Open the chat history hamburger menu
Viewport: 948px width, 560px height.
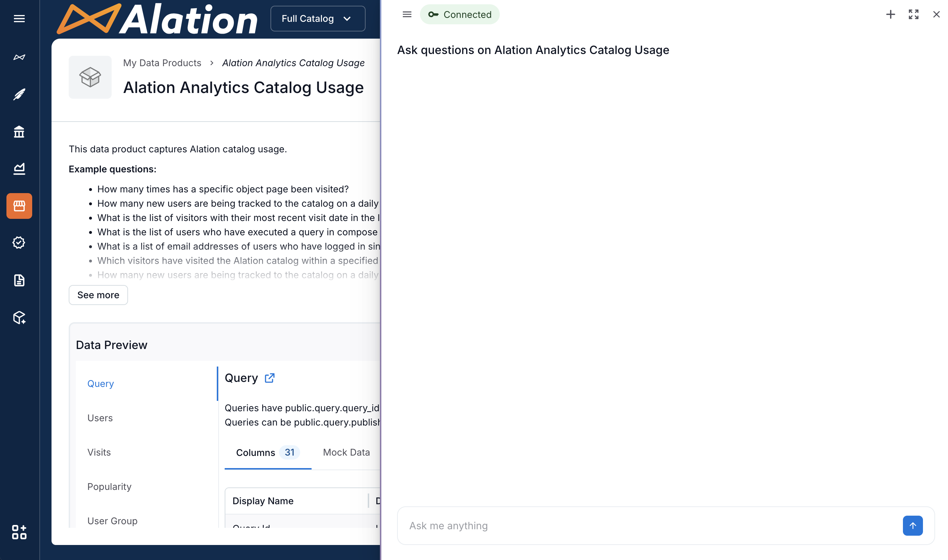pos(407,14)
